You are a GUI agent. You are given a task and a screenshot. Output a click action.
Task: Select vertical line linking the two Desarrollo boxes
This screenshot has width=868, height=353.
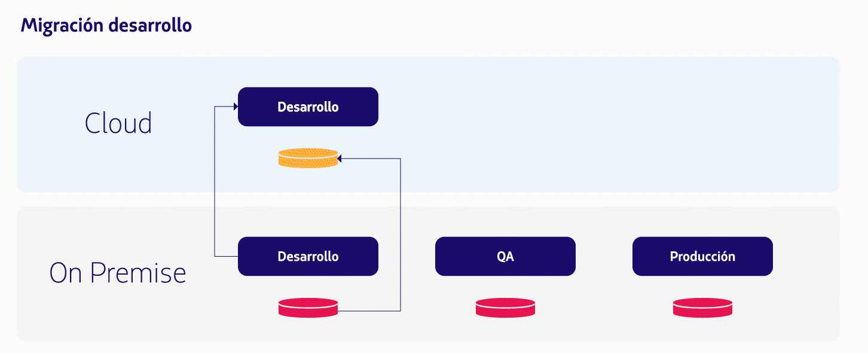tap(214, 179)
